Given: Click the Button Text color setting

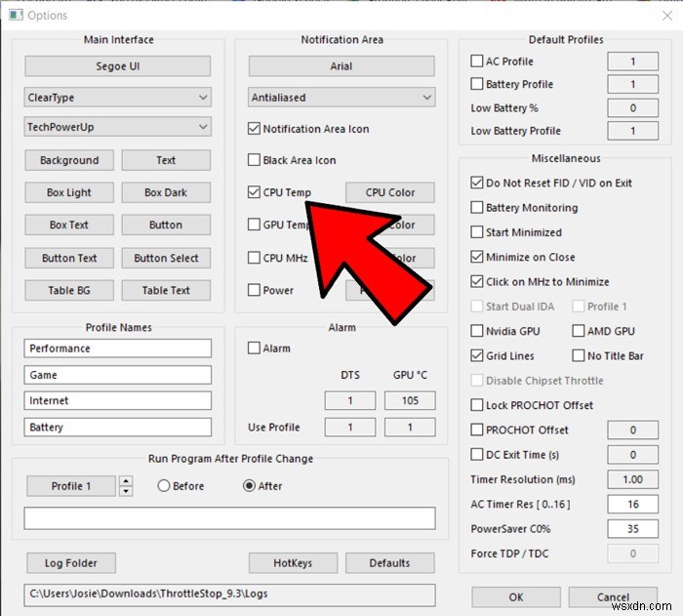Looking at the screenshot, I should pyautogui.click(x=69, y=258).
